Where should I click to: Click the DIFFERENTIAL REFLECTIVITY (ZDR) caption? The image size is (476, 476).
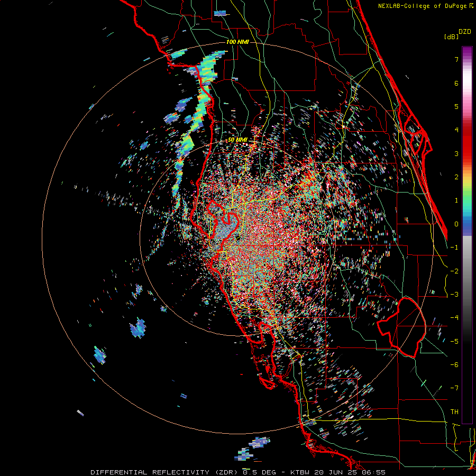click(164, 472)
